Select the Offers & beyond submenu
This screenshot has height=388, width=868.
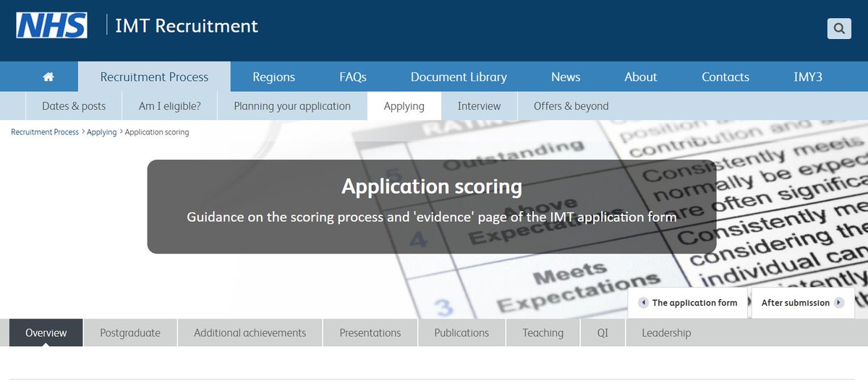(571, 106)
